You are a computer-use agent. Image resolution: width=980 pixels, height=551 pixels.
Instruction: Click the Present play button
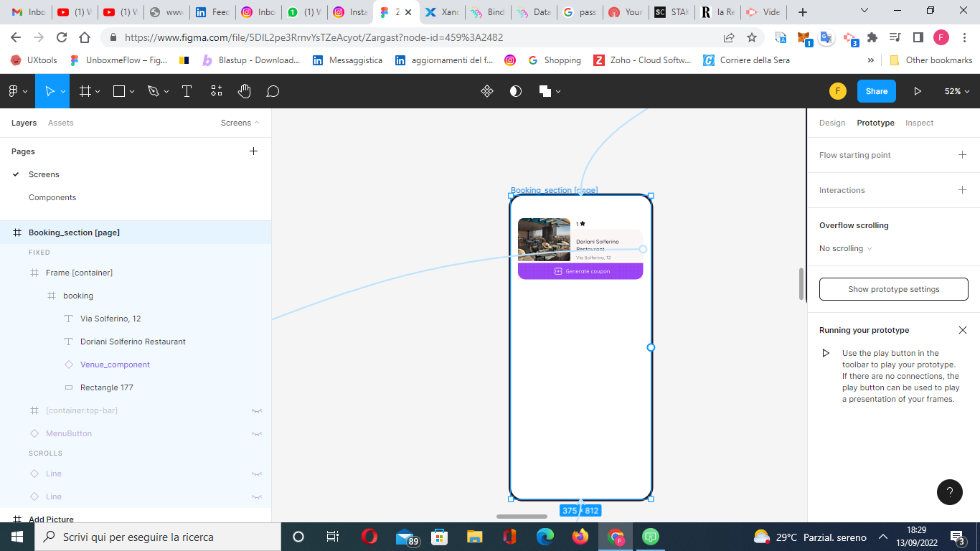click(x=917, y=91)
